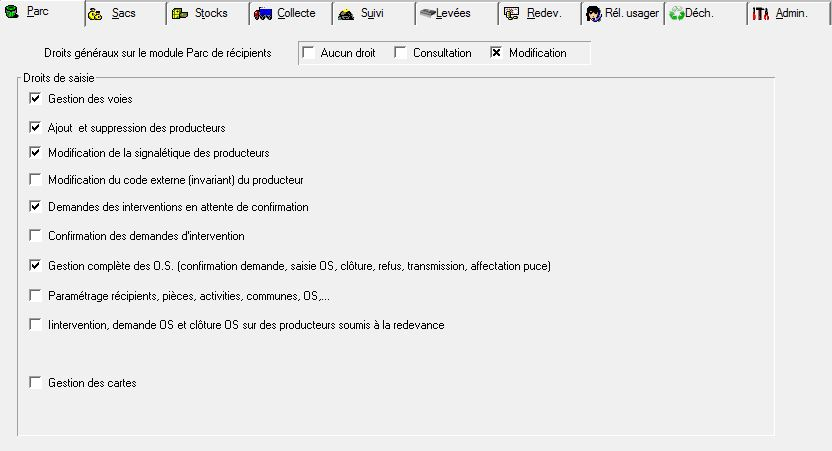The image size is (832, 451).
Task: Enable Paramétrage récipients, pièces, activities checkbox
Action: (36, 296)
